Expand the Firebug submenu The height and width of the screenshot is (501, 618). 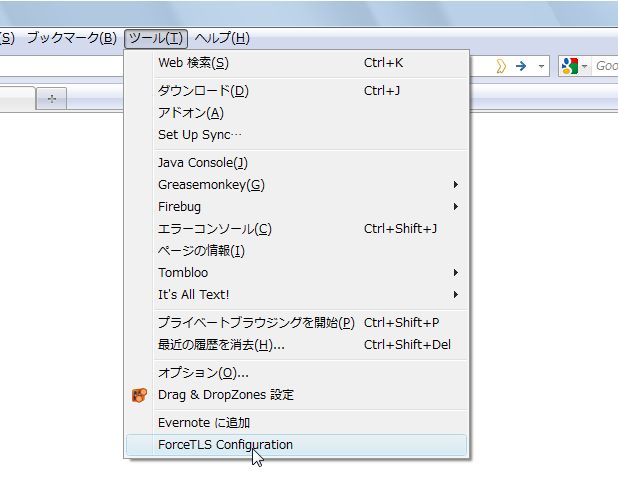pos(297,207)
